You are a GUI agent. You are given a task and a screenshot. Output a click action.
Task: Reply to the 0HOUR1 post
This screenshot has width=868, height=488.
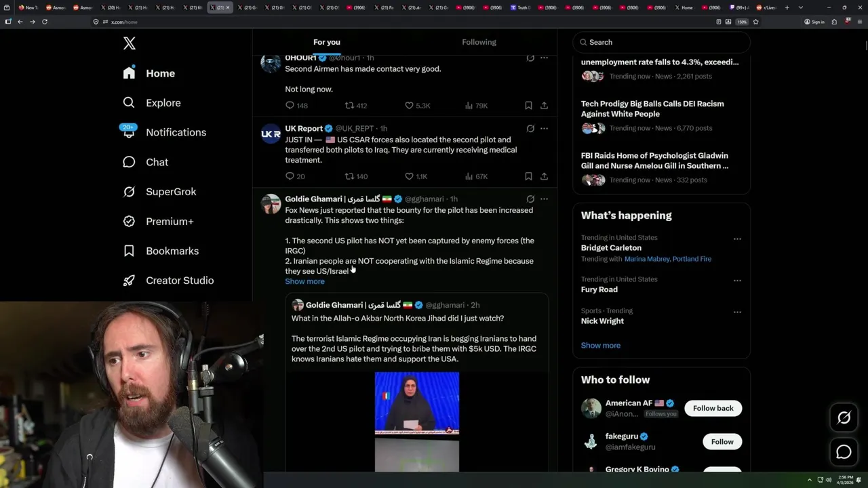(x=296, y=106)
